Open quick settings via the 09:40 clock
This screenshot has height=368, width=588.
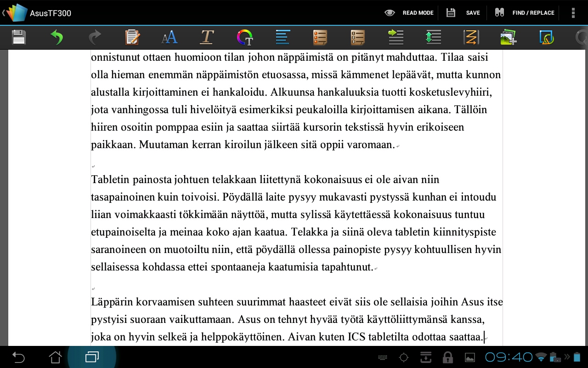[509, 357]
